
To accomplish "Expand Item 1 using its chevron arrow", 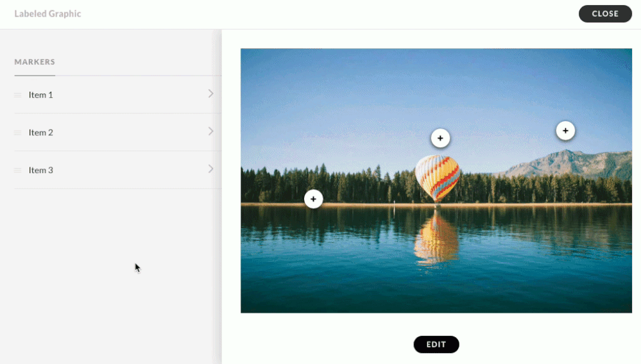I will [210, 94].
